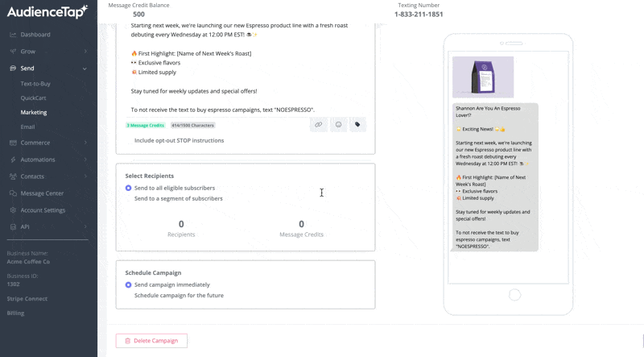Collapse the Send sidebar section chevron
Screen dimensions: 644x357
pyautogui.click(x=85, y=68)
